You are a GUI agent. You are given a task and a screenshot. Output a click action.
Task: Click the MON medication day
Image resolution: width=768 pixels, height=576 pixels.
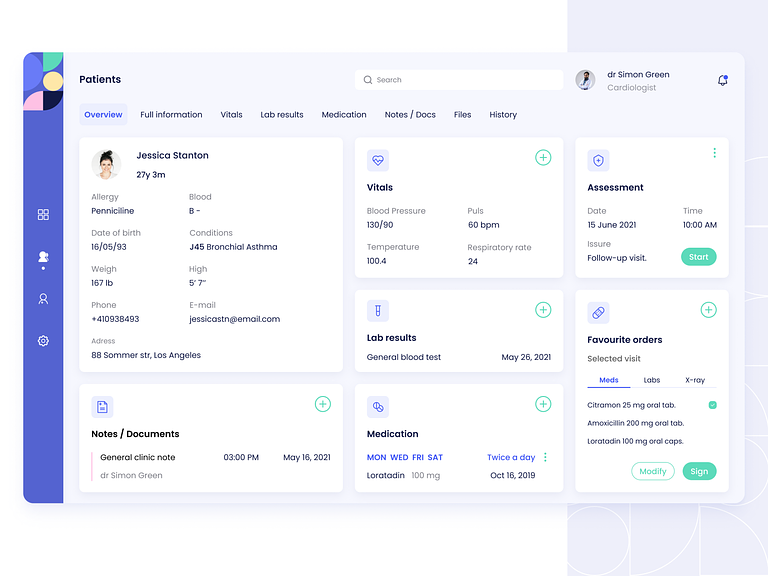pyautogui.click(x=377, y=457)
